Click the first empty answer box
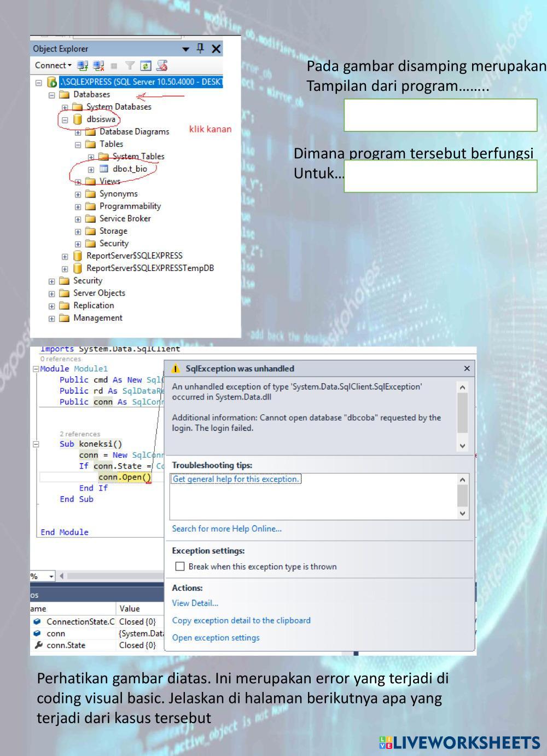Image resolution: width=547 pixels, height=756 pixels. [440, 115]
